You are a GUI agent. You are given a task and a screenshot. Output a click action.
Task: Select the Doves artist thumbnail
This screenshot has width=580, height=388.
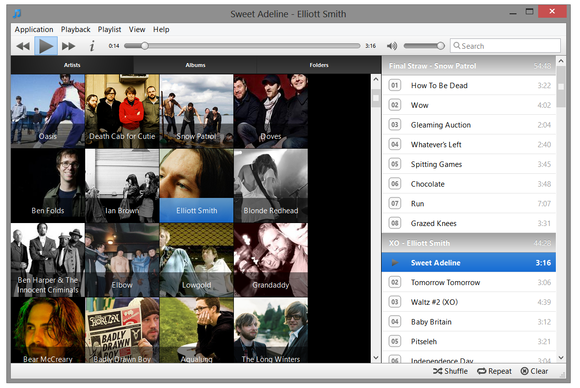(271, 111)
